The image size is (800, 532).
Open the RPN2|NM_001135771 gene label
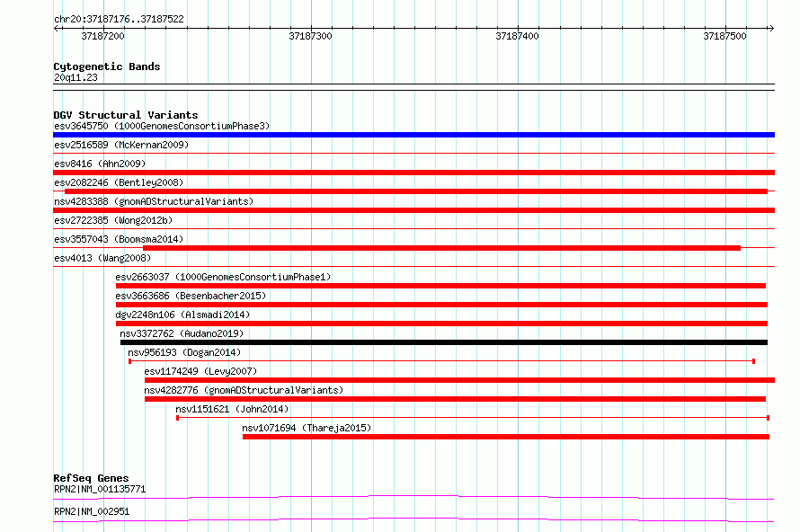[x=100, y=489]
